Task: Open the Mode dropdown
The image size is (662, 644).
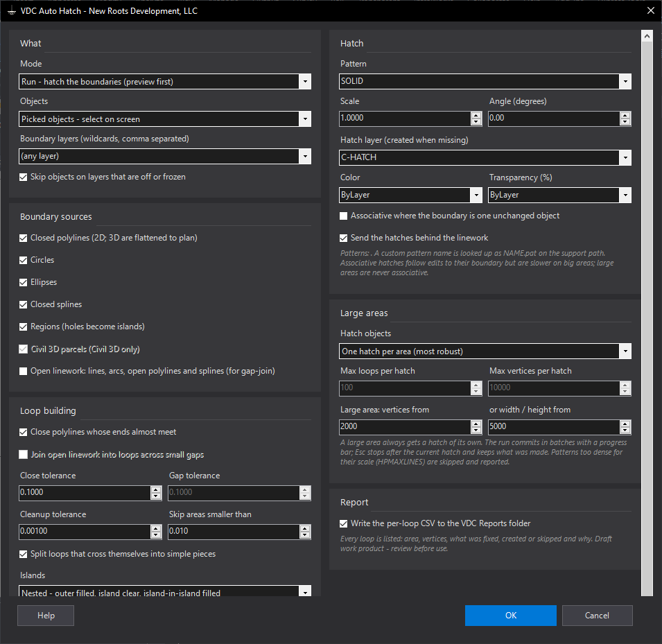Action: coord(305,82)
